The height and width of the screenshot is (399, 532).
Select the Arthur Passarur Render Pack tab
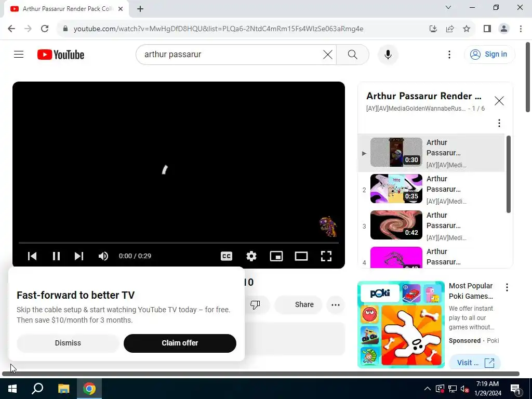(67, 9)
